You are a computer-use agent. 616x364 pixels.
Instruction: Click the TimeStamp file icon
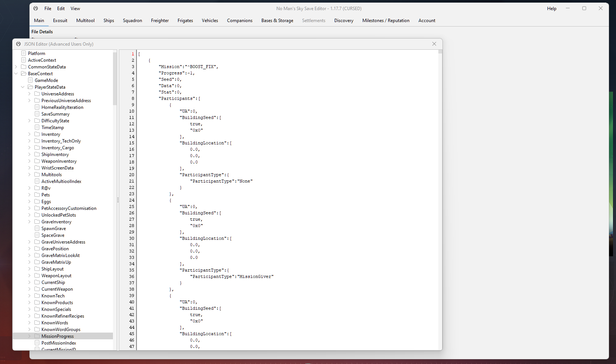point(37,127)
